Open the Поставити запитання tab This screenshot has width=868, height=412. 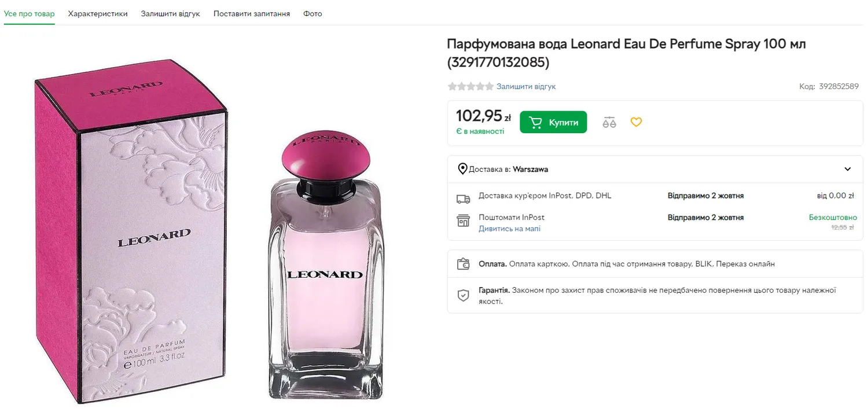(252, 13)
